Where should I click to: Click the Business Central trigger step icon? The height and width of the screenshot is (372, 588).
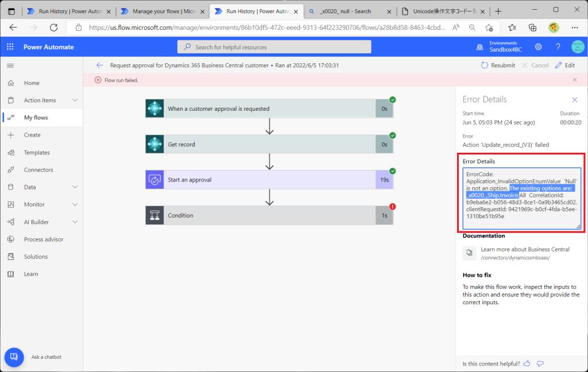coord(154,108)
